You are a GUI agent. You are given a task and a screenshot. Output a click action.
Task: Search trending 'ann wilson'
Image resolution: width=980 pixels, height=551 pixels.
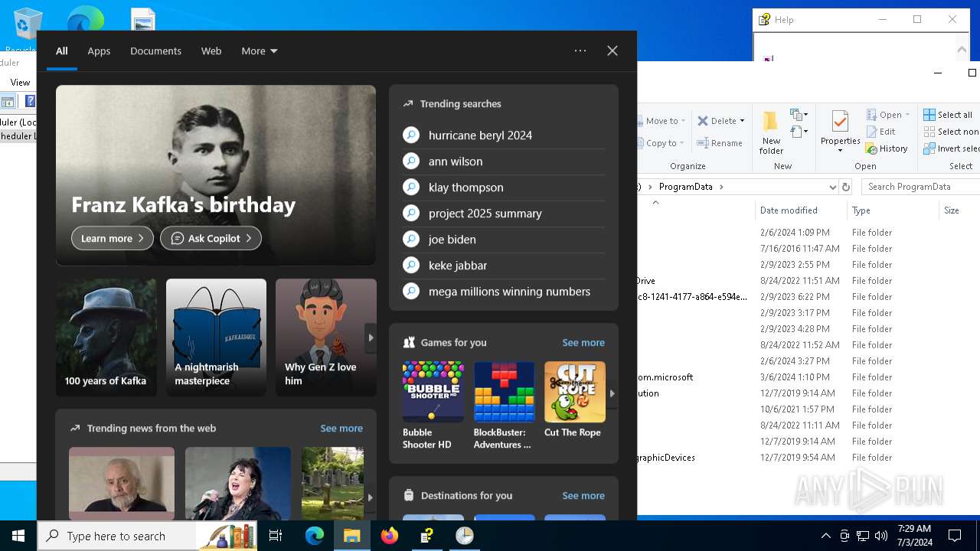pos(504,161)
